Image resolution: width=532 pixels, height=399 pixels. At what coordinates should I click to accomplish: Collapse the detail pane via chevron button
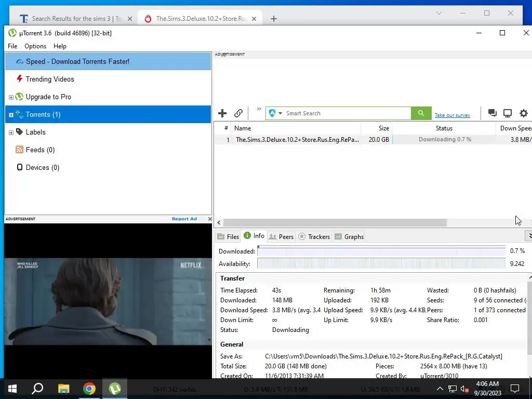tap(529, 235)
